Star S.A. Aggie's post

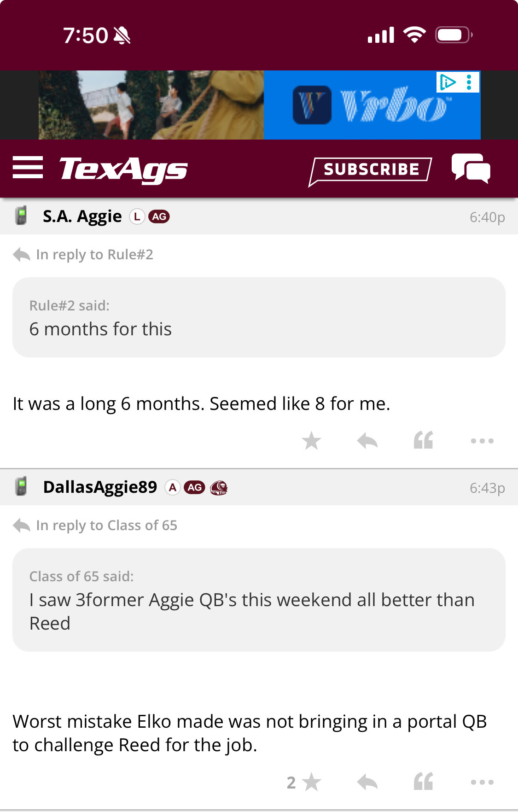(x=311, y=441)
